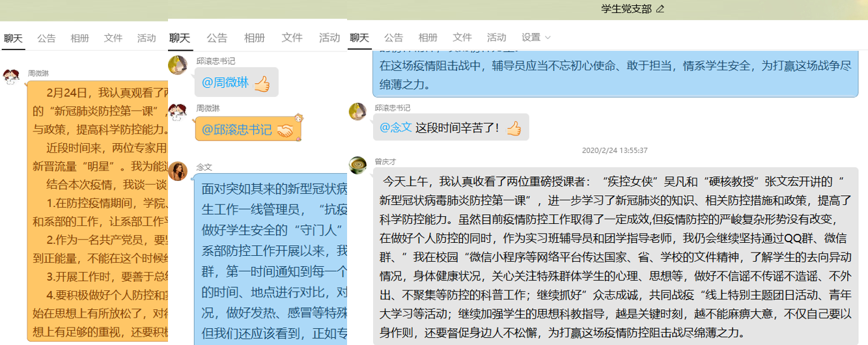This screenshot has width=868, height=345.
Task: Click sender name 曾庆才 above the message
Action: (385, 161)
